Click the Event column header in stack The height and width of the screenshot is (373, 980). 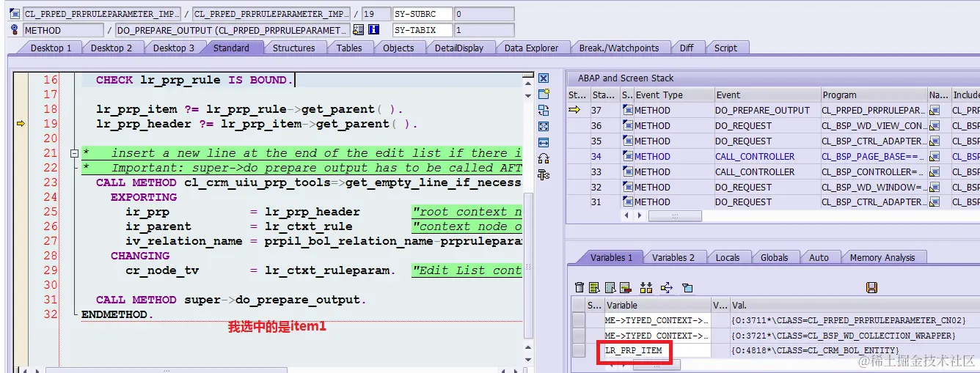coord(767,95)
